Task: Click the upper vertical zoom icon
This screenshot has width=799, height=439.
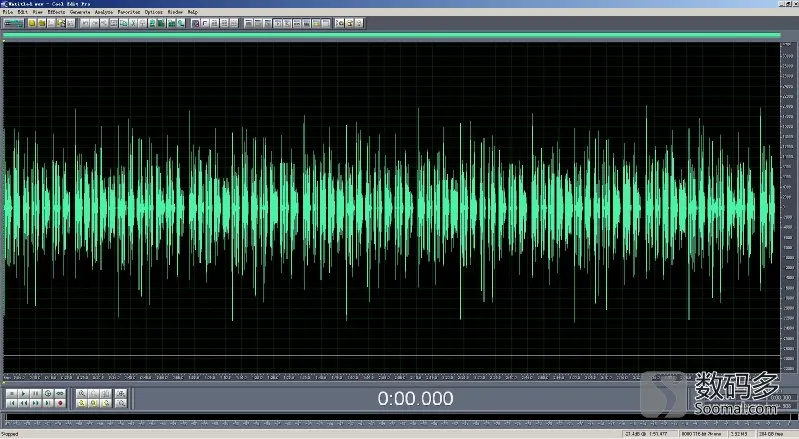Action: (x=121, y=394)
